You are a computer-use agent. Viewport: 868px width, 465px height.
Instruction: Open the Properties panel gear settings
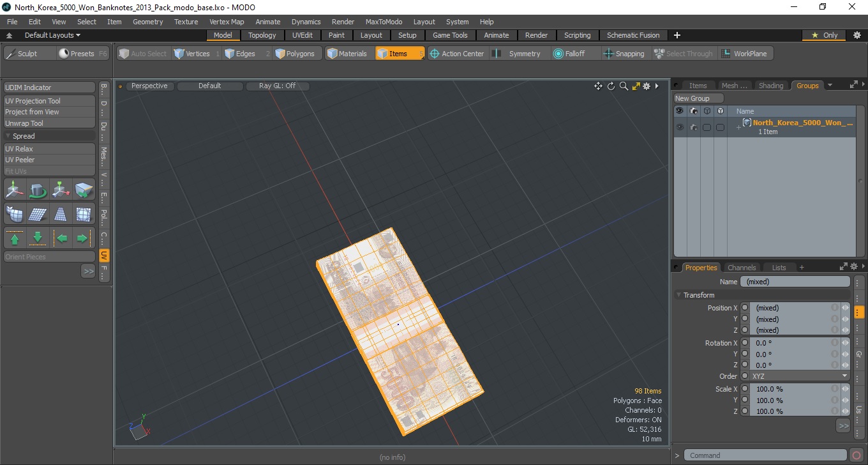click(854, 268)
